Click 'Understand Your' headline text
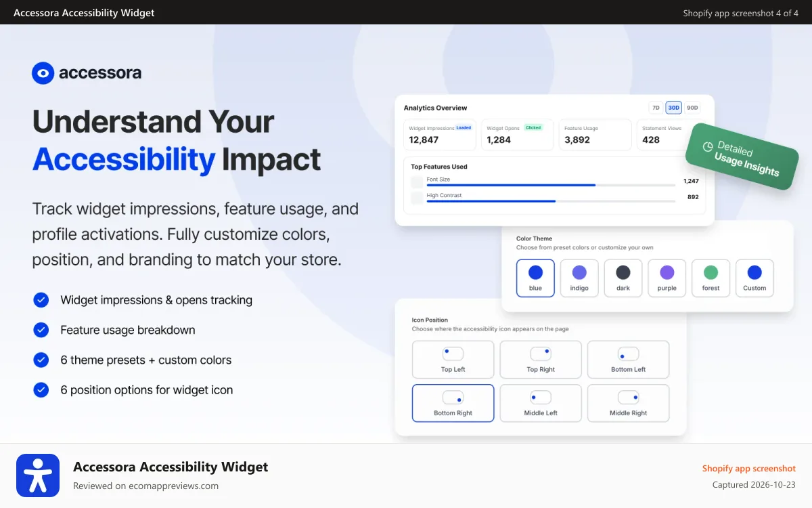 153,122
